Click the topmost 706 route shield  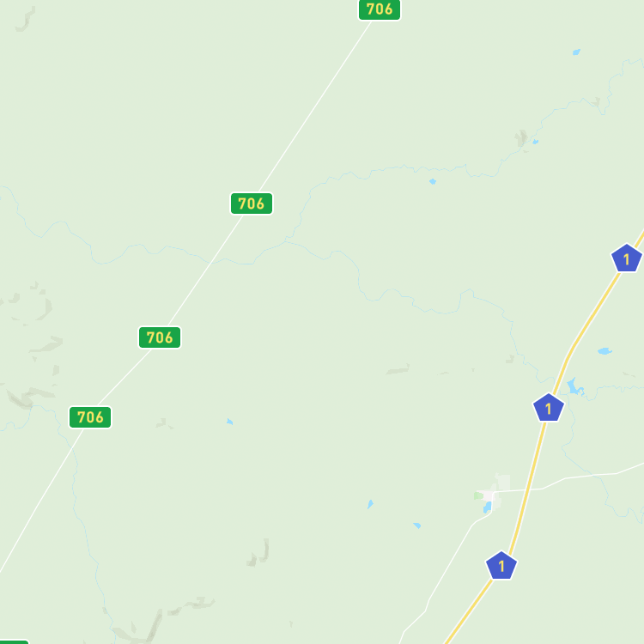coord(380,9)
